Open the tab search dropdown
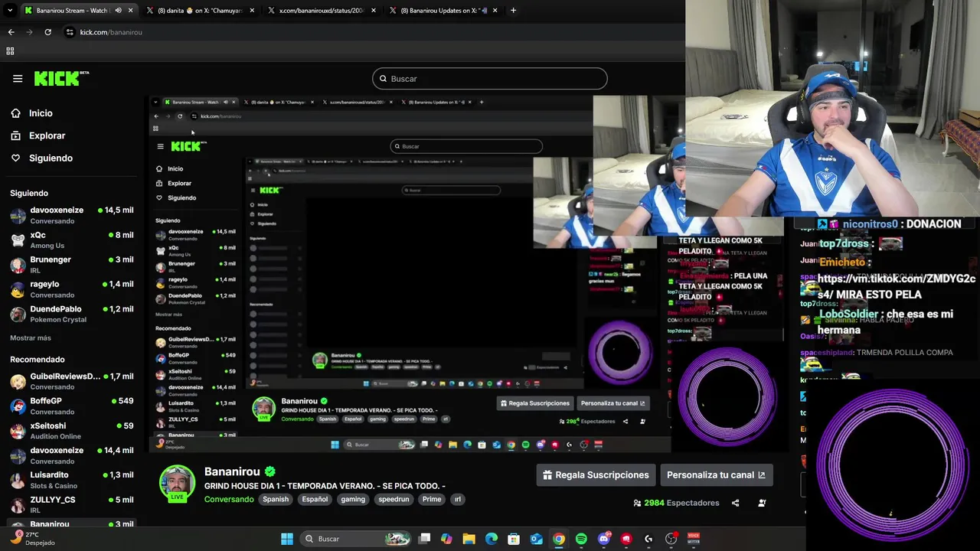This screenshot has width=980, height=551. pyautogui.click(x=10, y=11)
